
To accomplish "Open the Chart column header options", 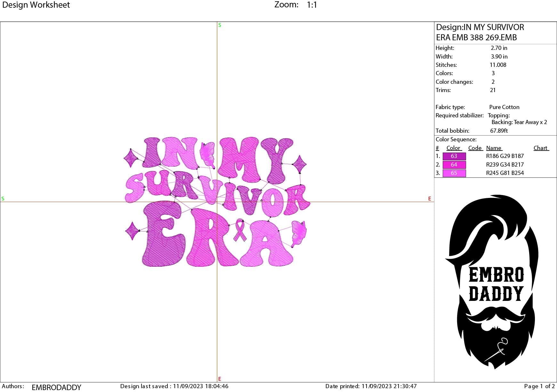I will tap(541, 148).
